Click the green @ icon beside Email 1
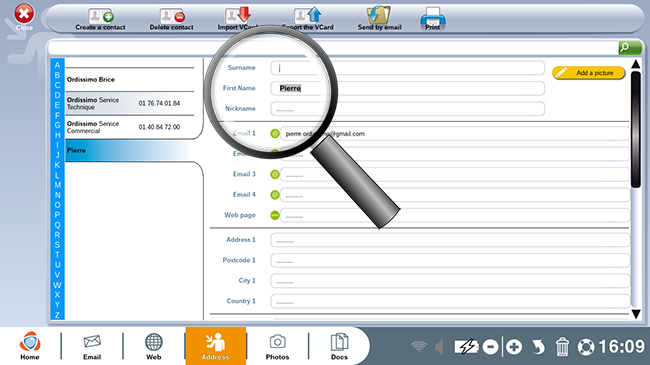Image resolution: width=650 pixels, height=365 pixels. (x=275, y=134)
